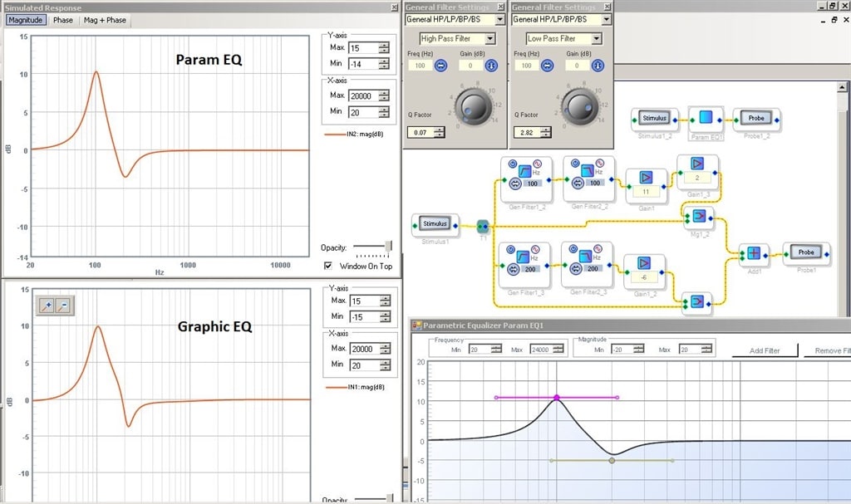The image size is (851, 504).
Task: Click the Q Factor 0.07 spinner arrows
Action: (440, 132)
